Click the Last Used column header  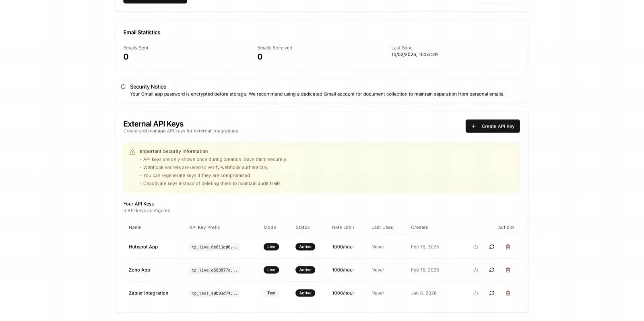[x=382, y=227]
